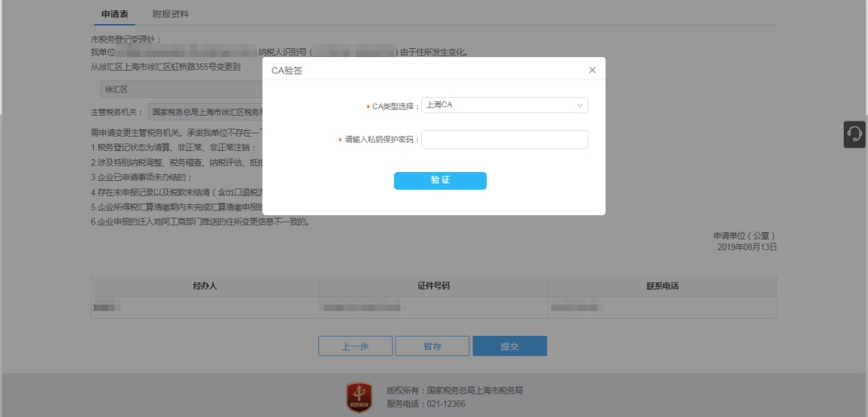Click the 提交 button
Viewport: 868px width, 417px height.
pyautogui.click(x=510, y=346)
